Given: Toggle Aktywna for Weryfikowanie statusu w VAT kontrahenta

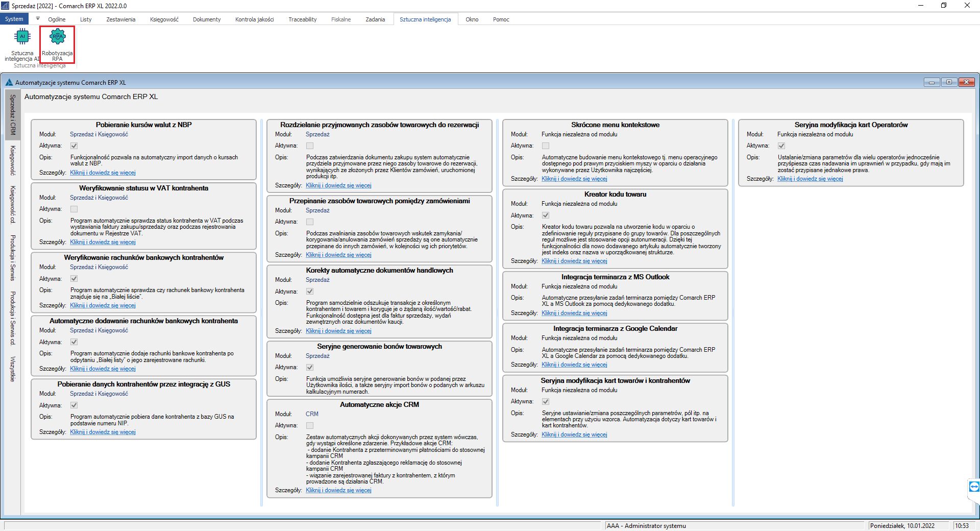Looking at the screenshot, I should [74, 209].
